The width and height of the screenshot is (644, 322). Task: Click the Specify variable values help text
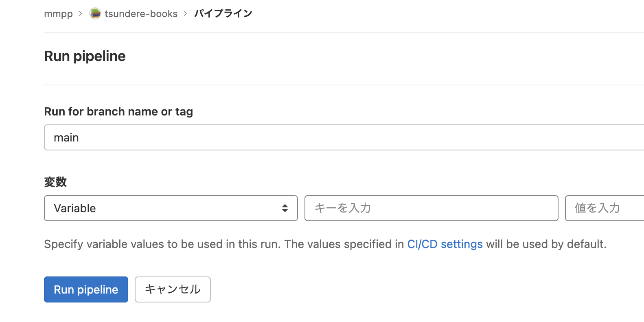224,244
